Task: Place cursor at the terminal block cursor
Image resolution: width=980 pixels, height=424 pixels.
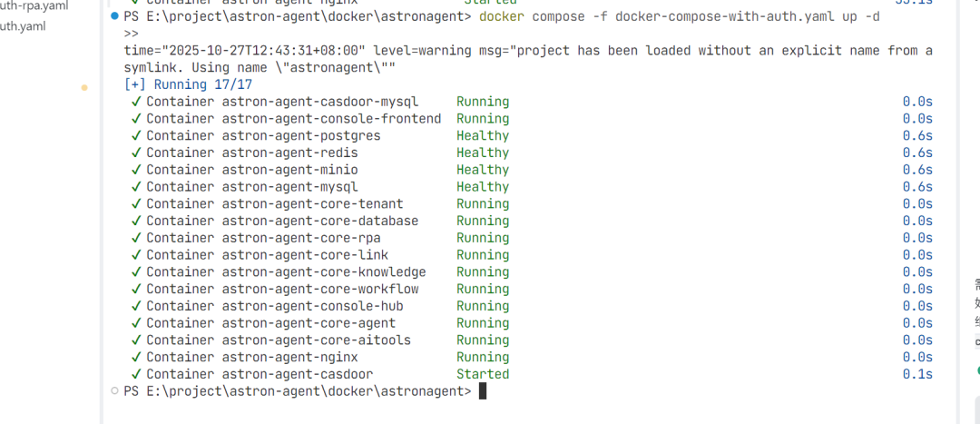Action: [x=483, y=391]
